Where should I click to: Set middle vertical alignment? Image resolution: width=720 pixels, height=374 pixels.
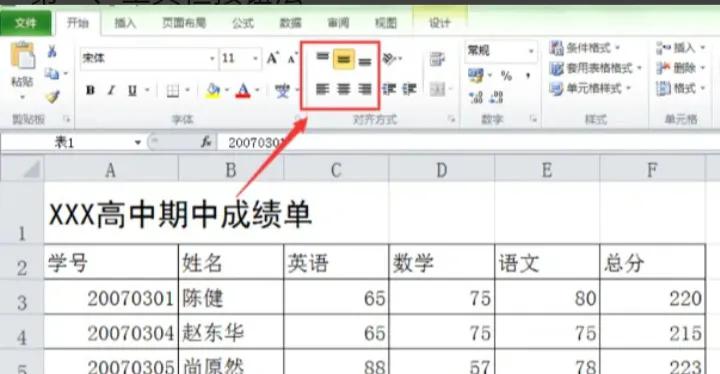[x=343, y=59]
